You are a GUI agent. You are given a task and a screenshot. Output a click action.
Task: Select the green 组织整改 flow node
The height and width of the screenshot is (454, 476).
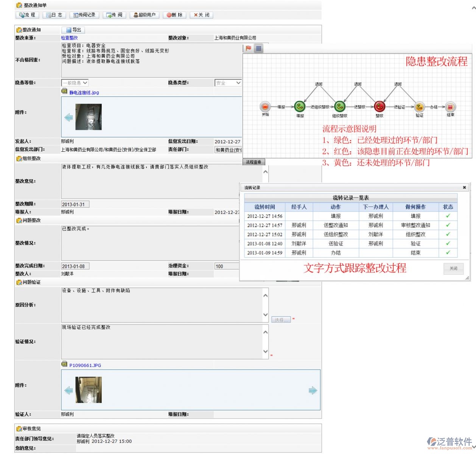(340, 107)
